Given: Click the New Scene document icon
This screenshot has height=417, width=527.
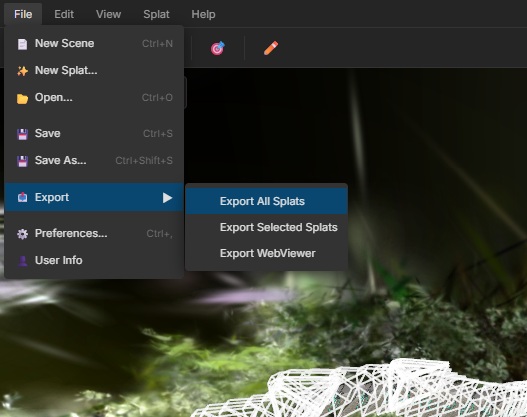Looking at the screenshot, I should coord(22,44).
